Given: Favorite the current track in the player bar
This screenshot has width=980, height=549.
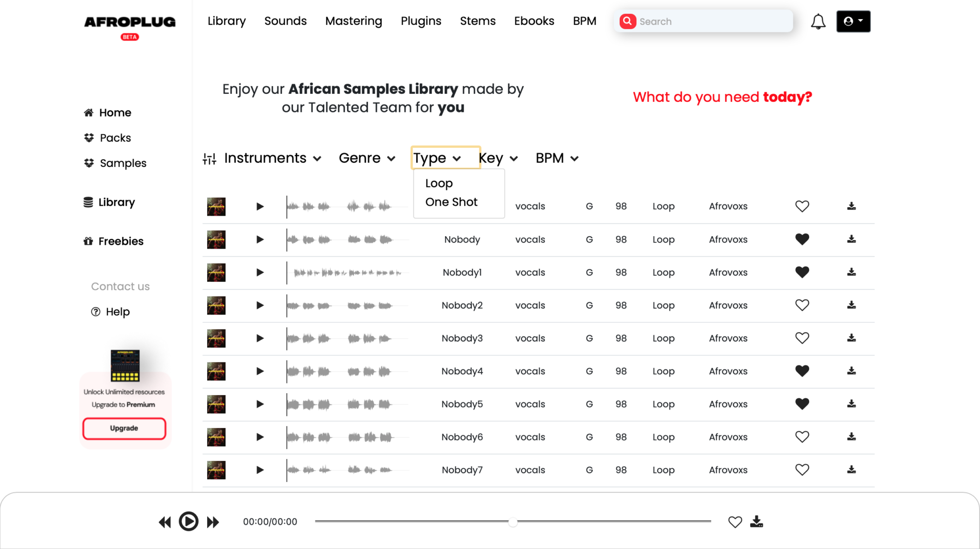Looking at the screenshot, I should pos(735,522).
